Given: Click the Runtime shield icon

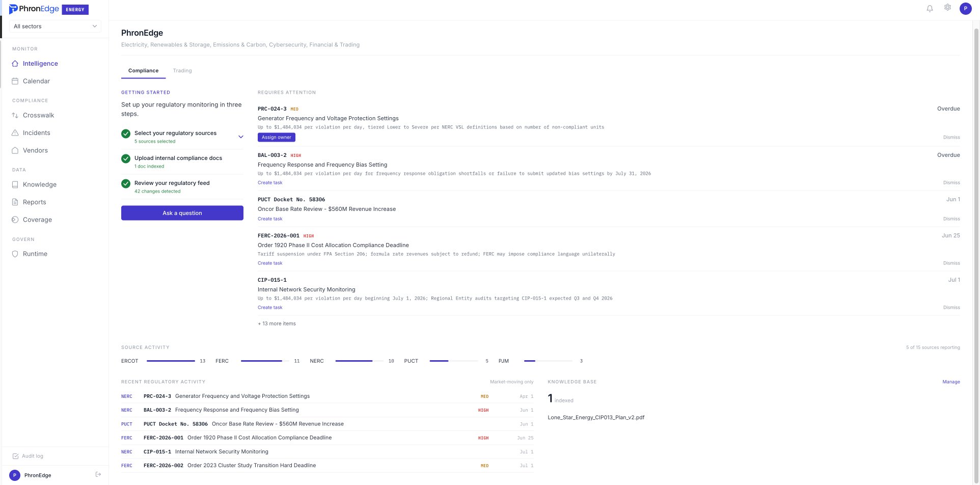Looking at the screenshot, I should (x=15, y=254).
